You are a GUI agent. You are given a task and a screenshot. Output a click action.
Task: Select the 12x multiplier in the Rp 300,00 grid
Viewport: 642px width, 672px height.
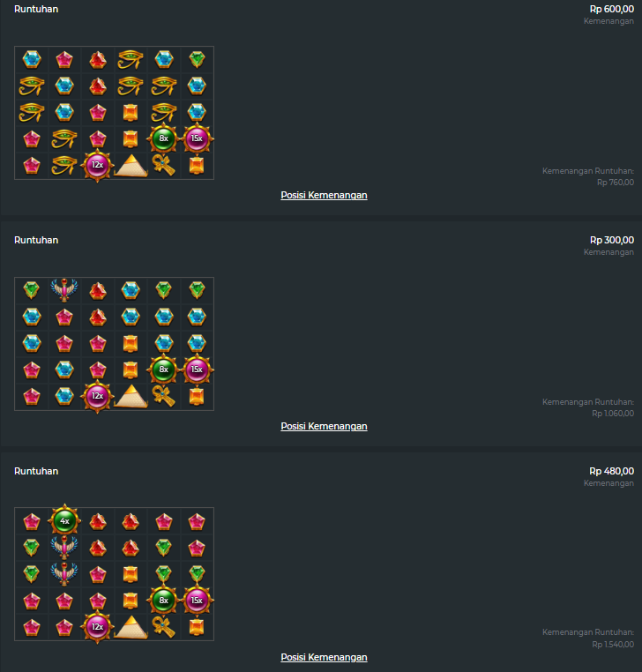click(97, 396)
